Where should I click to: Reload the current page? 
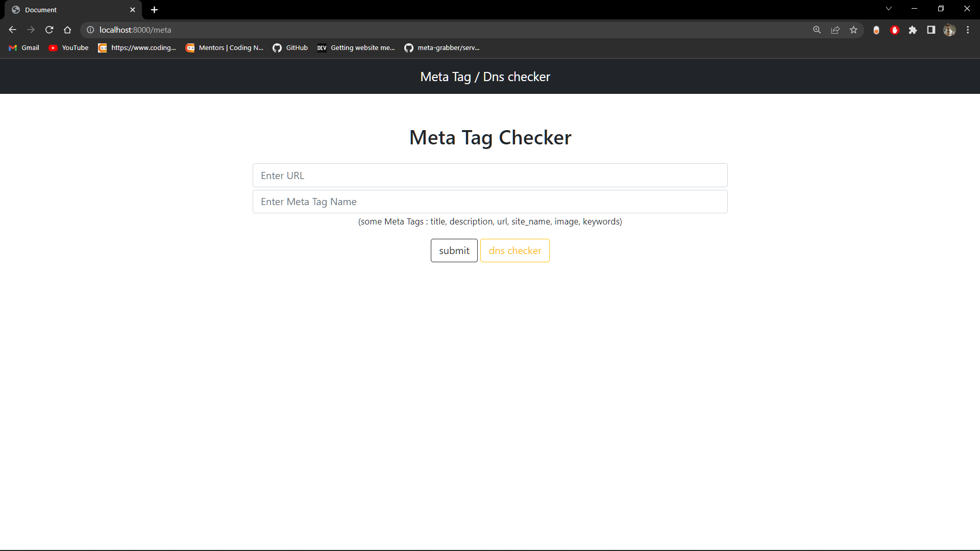(x=49, y=30)
